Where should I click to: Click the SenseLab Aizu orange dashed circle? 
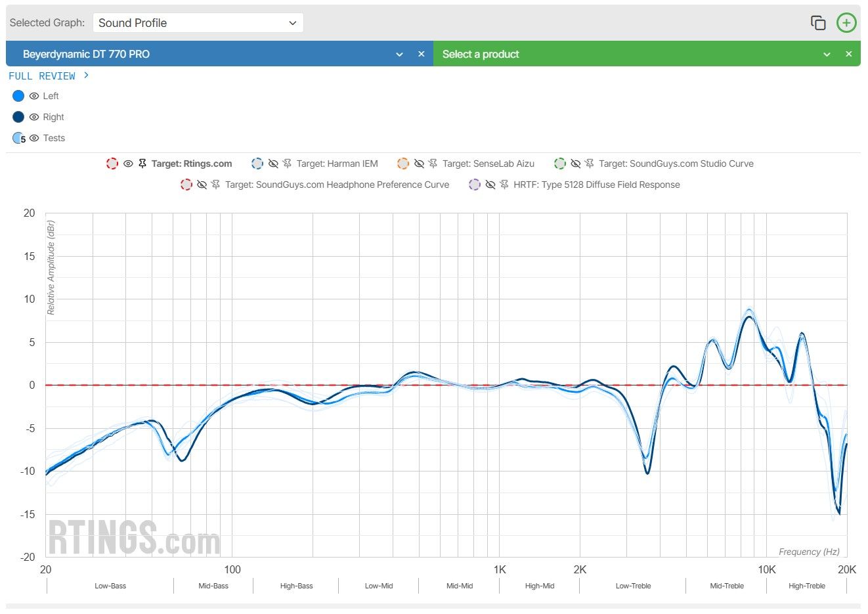[403, 164]
